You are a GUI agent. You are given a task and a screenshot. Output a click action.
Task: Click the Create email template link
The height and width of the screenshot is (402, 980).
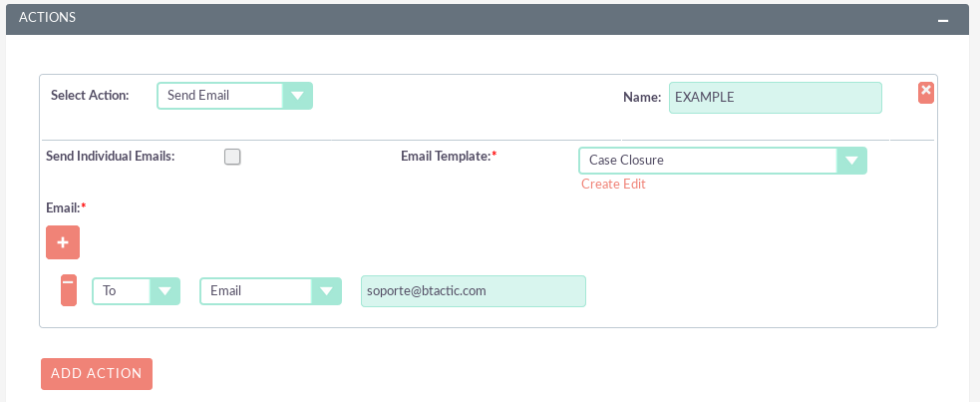601,185
